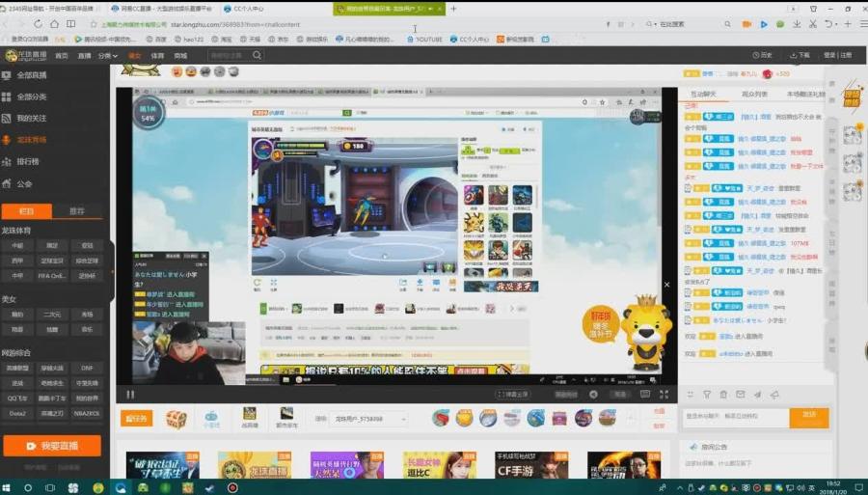Click the search magnifier icon in header
Screen dimensions: 868x495
click(258, 56)
